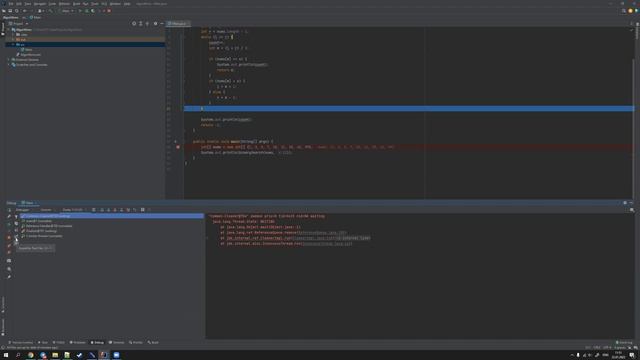Click the Debug bug icon in the toolbar
Screen dimensions: 640x360
tap(87, 11)
